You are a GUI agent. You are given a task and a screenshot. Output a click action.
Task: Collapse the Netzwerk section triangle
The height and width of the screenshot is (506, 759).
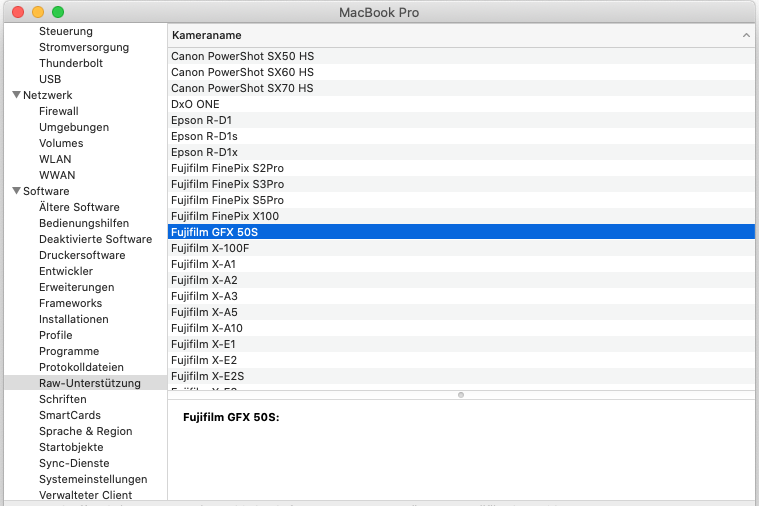click(16, 94)
